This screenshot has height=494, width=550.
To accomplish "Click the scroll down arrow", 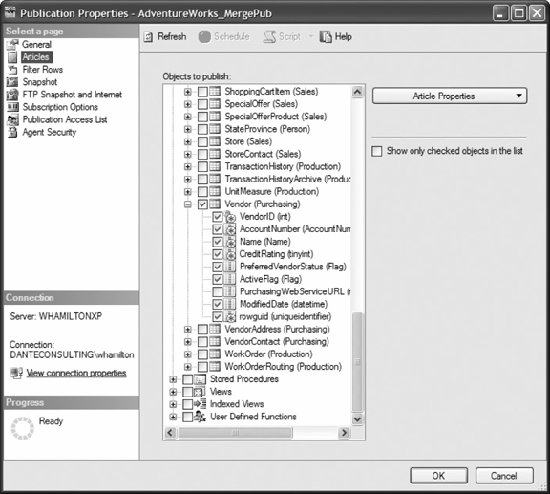I will [357, 419].
